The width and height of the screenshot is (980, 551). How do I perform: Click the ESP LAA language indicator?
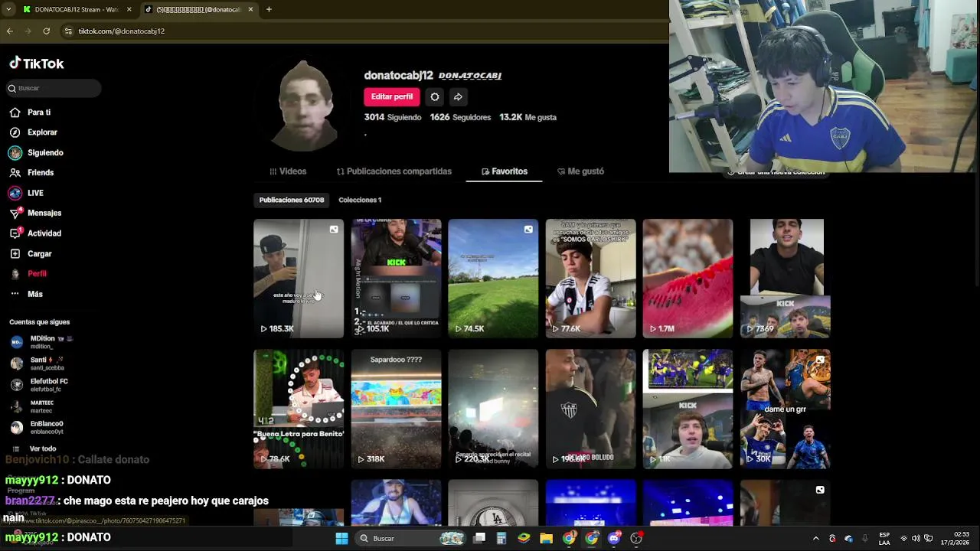[884, 538]
